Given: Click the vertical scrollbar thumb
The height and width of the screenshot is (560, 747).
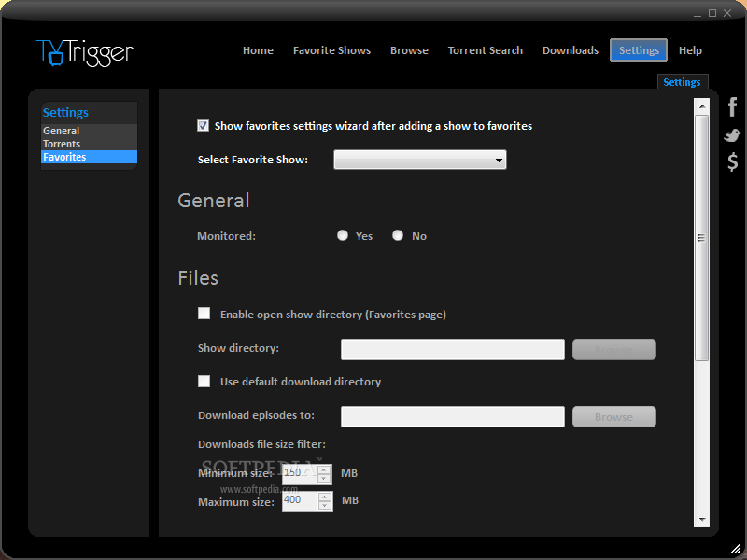Looking at the screenshot, I should [702, 238].
